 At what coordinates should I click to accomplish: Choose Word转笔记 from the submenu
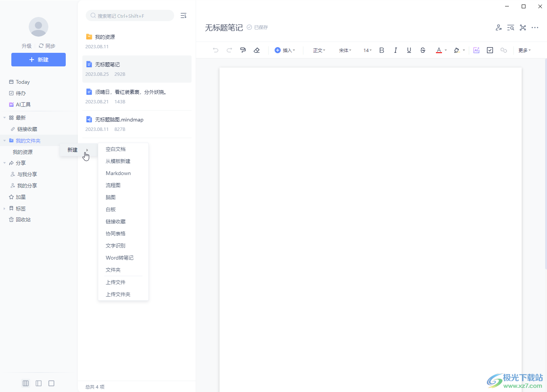coord(123,258)
